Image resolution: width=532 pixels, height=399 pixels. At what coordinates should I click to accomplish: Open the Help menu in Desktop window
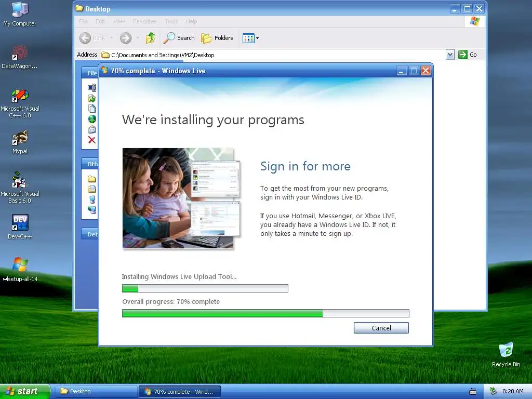pos(191,21)
